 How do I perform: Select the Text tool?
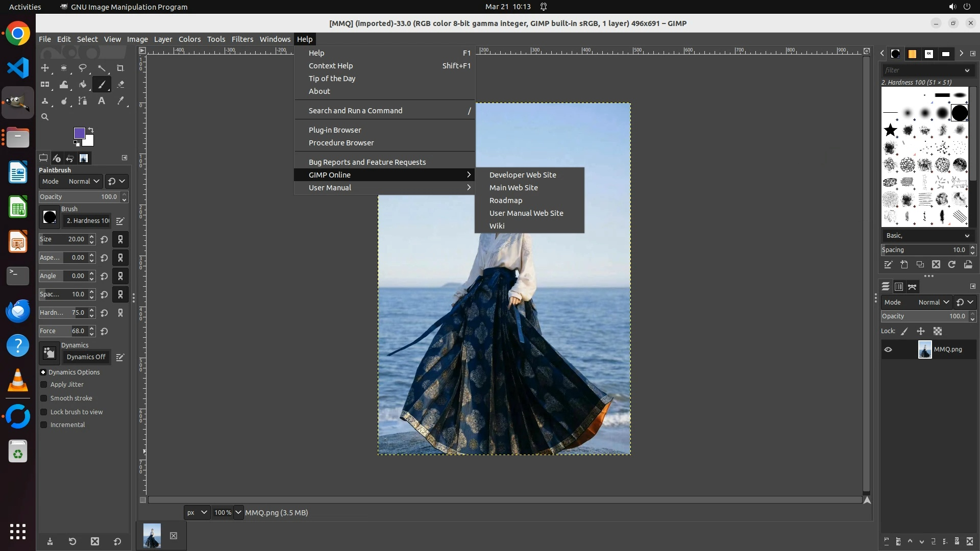(102, 101)
